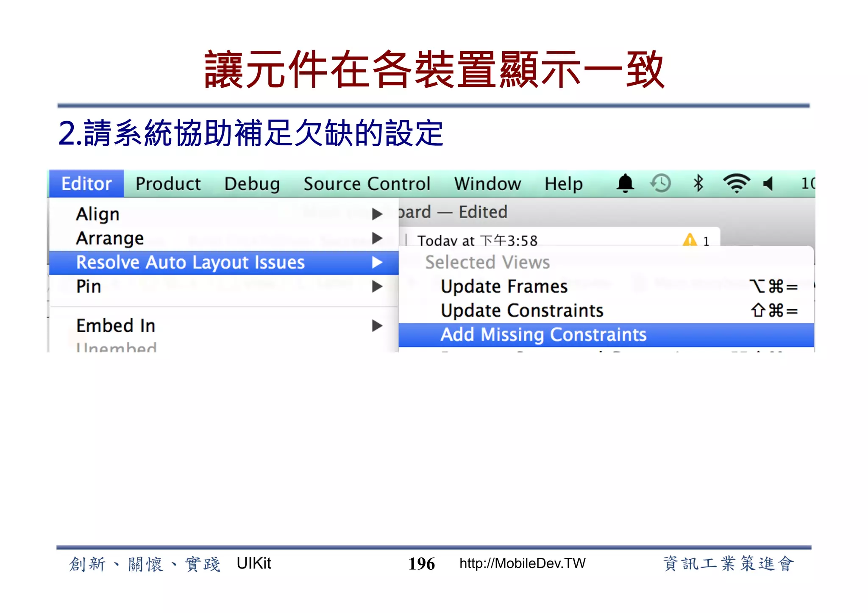
Task: Click the 'Today at 下午3:58' status text
Action: point(477,240)
